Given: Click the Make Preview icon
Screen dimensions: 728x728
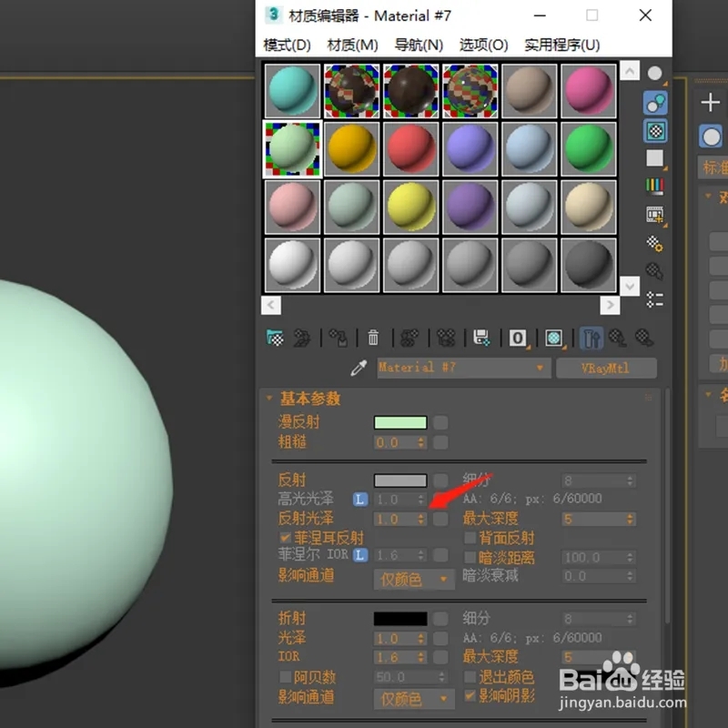Looking at the screenshot, I should [x=655, y=215].
